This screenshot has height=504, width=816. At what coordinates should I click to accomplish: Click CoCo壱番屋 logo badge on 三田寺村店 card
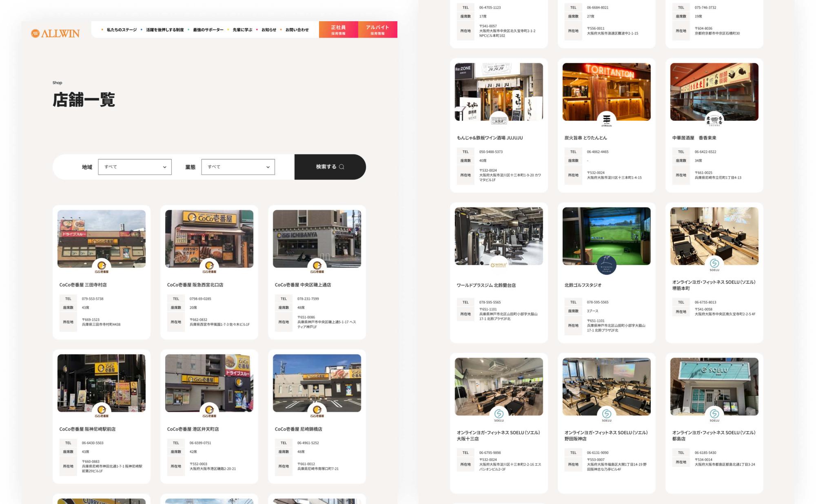(x=102, y=266)
